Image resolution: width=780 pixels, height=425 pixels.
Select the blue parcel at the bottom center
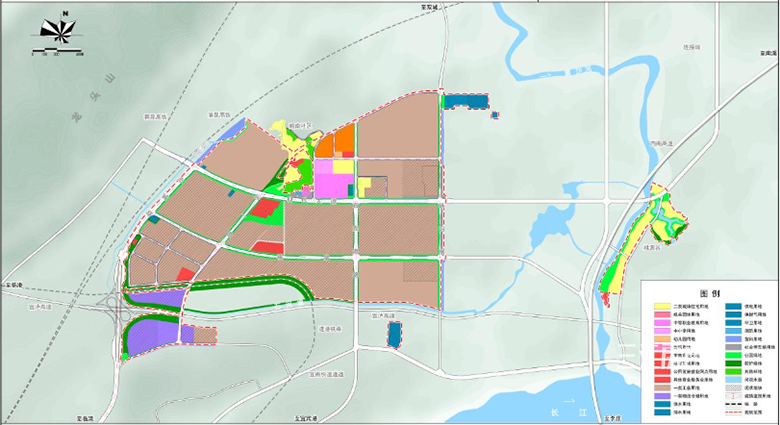pyautogui.click(x=393, y=335)
